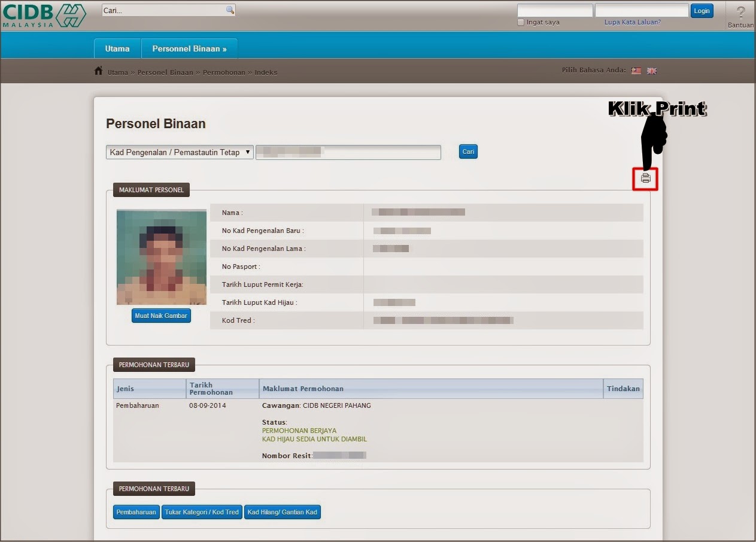The image size is (756, 542).
Task: Click the personnel photo thumbnail
Action: (162, 257)
